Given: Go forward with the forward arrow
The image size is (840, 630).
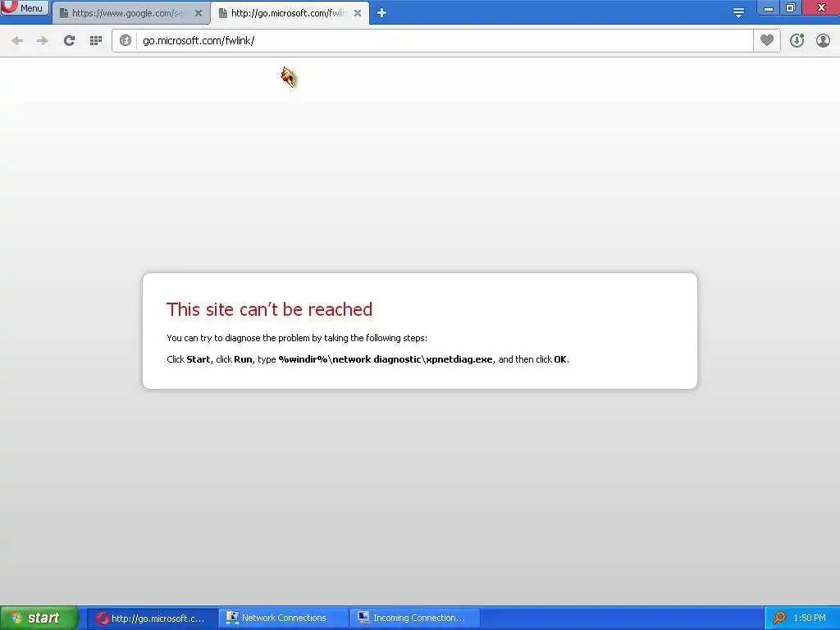Looking at the screenshot, I should click(x=43, y=41).
